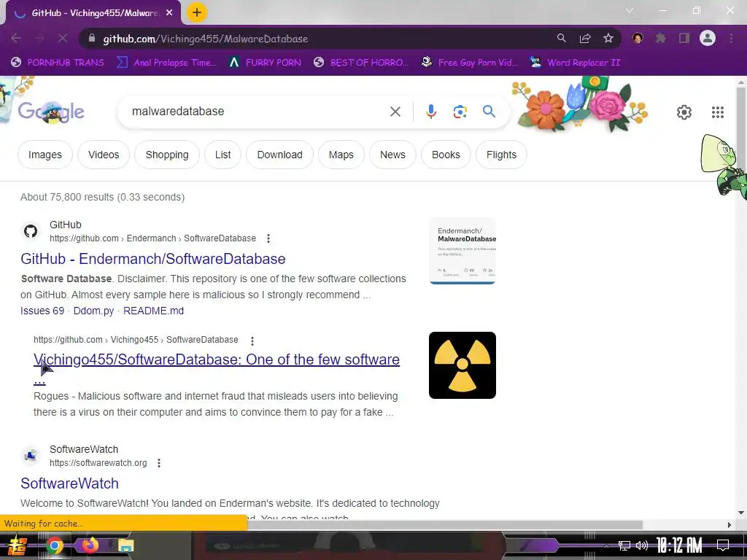Open the Ddom.py sitelink
This screenshot has width=747, height=560.
pos(93,311)
